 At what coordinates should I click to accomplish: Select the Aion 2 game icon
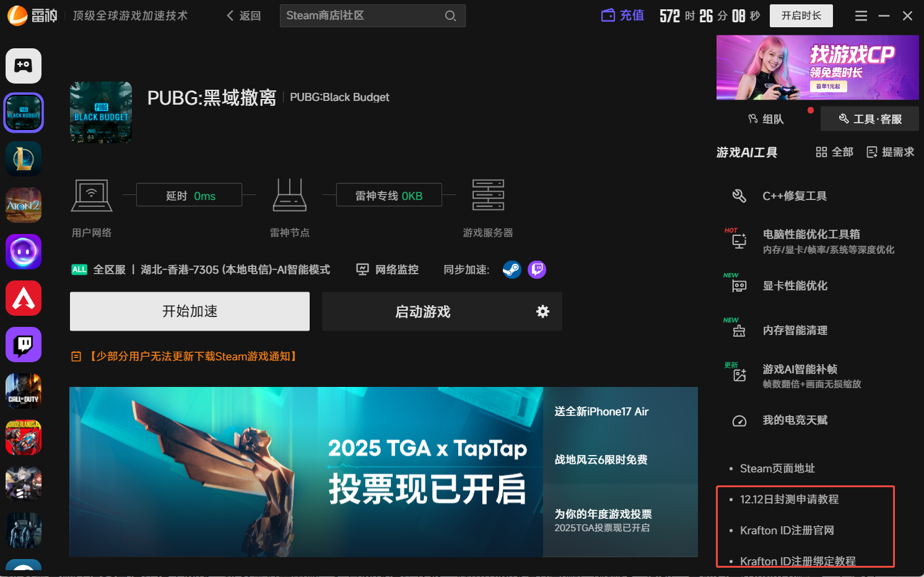pos(24,206)
